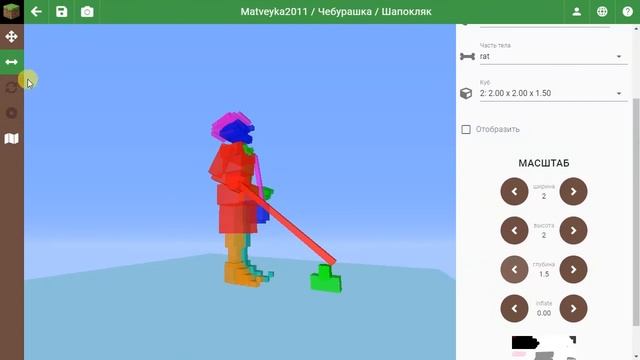
Task: Click the cube icon next to cube selector
Action: click(466, 93)
